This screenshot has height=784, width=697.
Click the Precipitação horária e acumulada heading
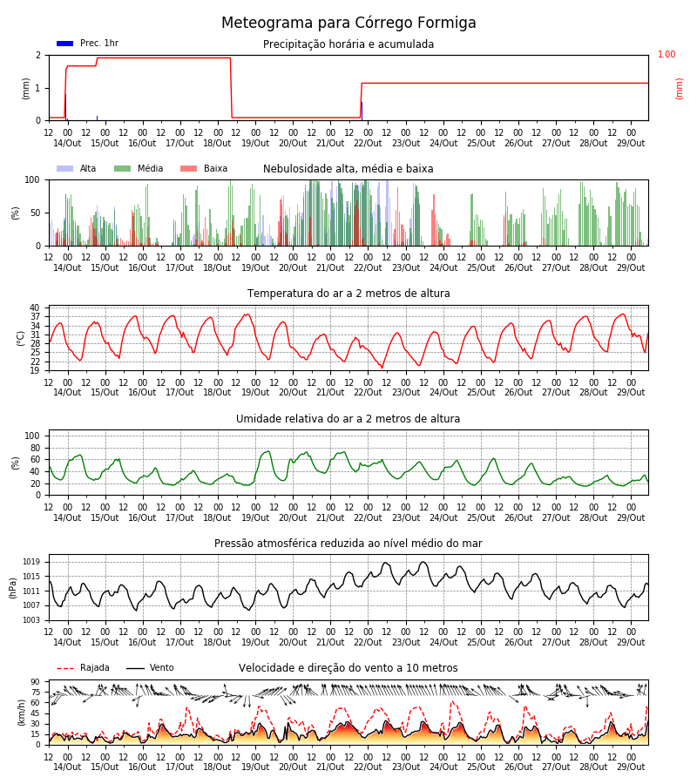coord(348,44)
